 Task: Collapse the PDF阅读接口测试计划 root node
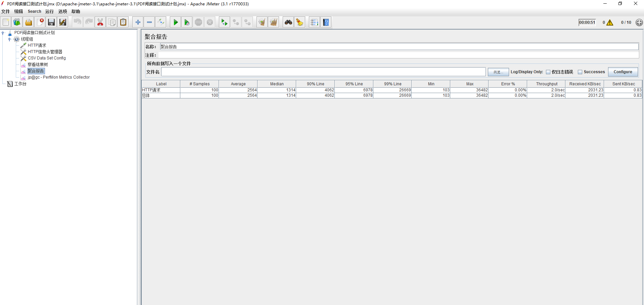tap(3, 33)
